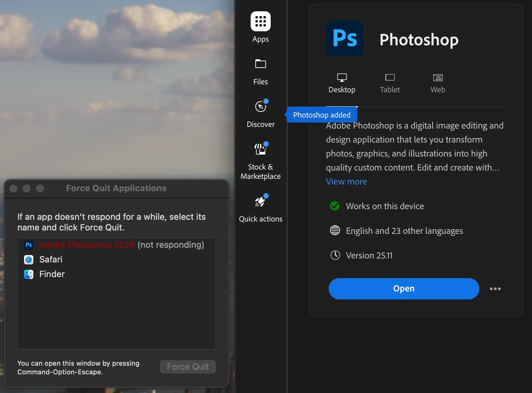
Task: Select Safari in Force Quit list
Action: click(117, 259)
